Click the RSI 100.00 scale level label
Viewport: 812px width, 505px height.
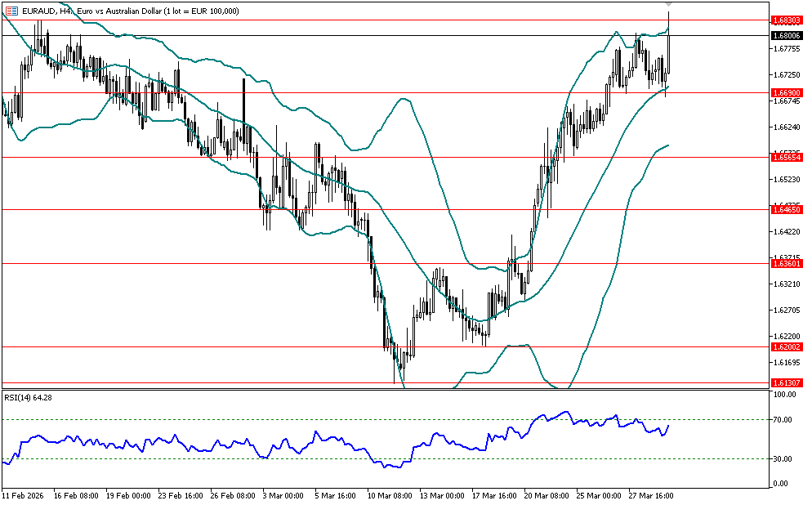[784, 395]
